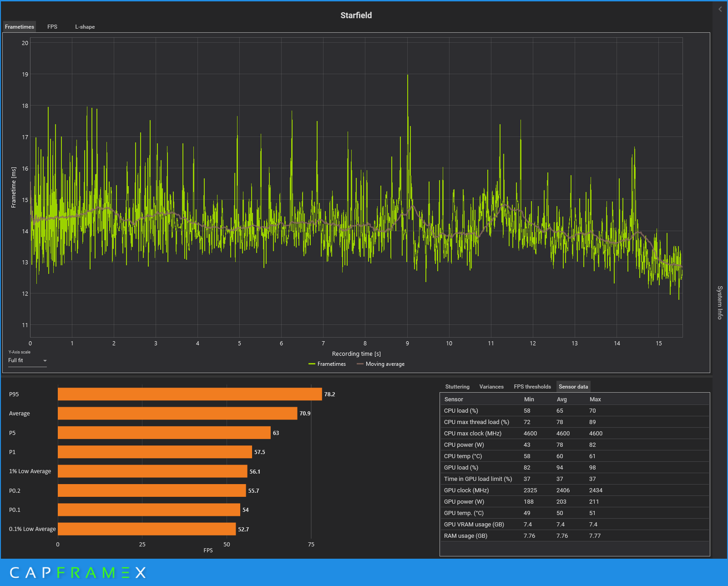728x586 pixels.
Task: Open the System Info side panel label
Action: tap(720, 303)
